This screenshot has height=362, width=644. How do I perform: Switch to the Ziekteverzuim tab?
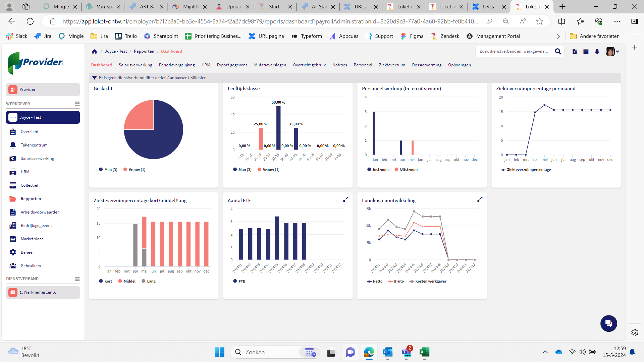click(x=392, y=65)
